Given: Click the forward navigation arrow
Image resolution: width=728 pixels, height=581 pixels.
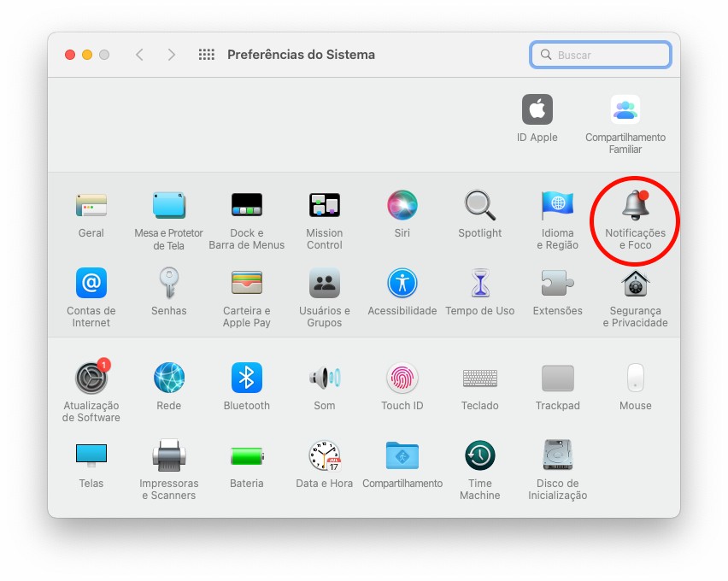Looking at the screenshot, I should [x=172, y=55].
